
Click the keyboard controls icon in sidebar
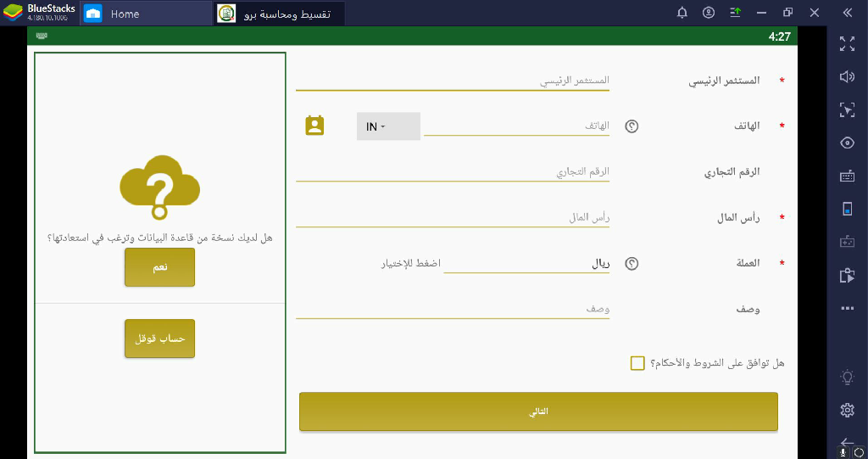coord(846,176)
